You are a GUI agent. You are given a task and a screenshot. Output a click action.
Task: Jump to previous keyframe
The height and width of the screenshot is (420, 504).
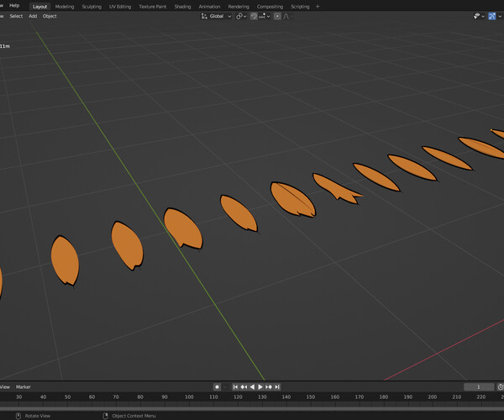(x=244, y=387)
